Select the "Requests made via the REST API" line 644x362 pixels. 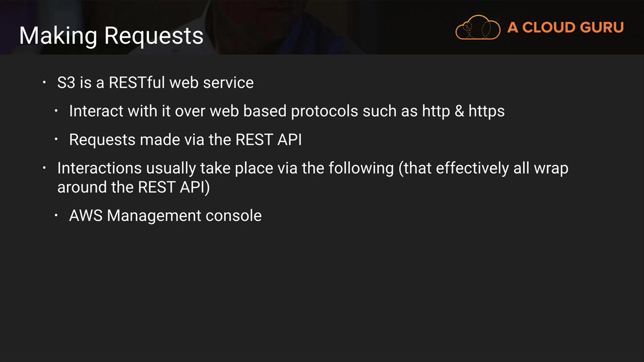tap(185, 140)
